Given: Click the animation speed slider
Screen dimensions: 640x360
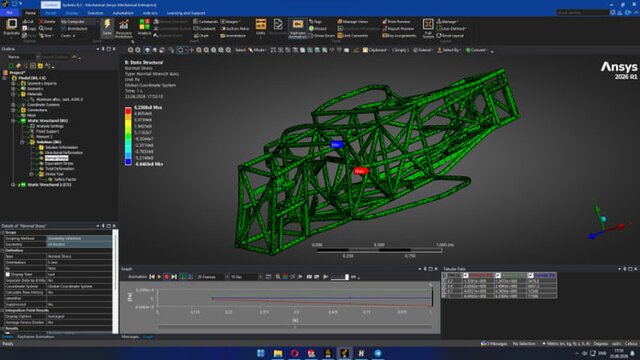Looking at the screenshot, I should tap(340, 277).
